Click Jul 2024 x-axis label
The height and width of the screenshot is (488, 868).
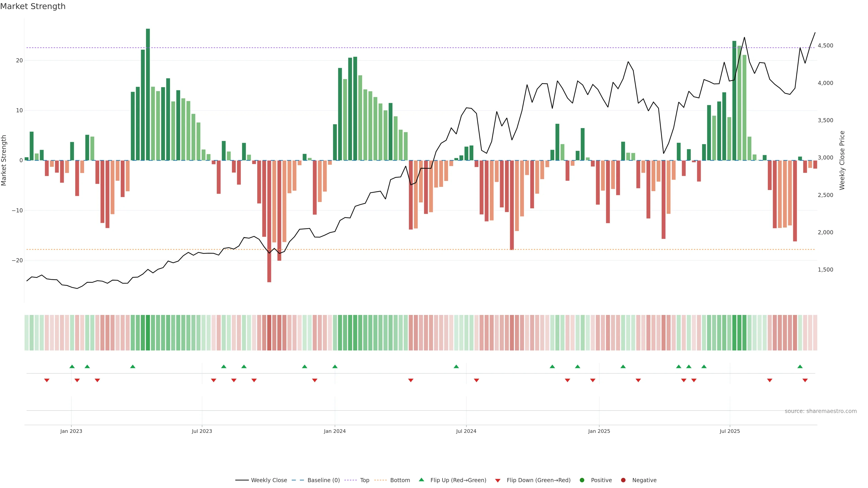(466, 431)
